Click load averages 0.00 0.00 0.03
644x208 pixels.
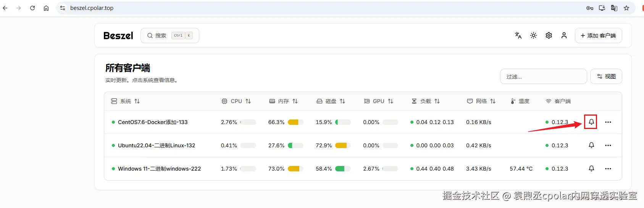pyautogui.click(x=435, y=145)
